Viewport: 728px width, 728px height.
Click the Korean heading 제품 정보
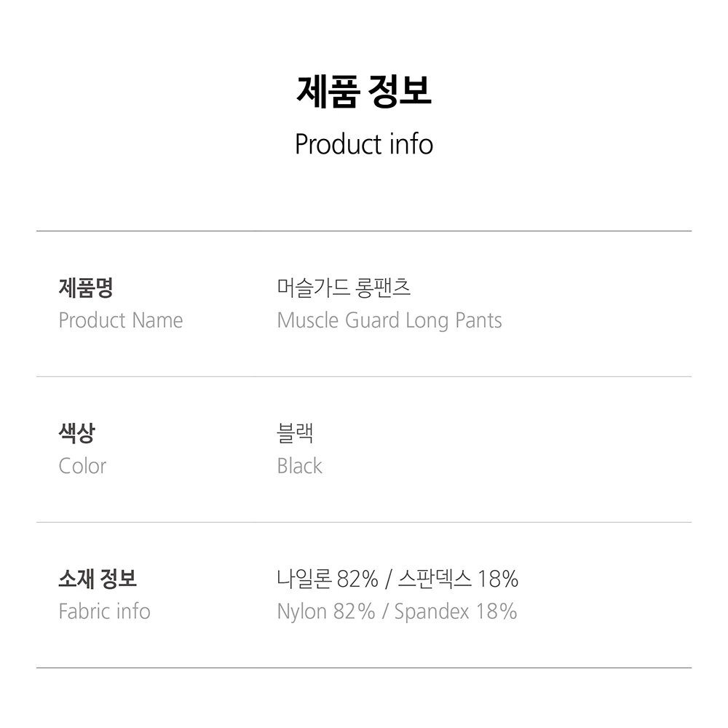click(x=364, y=92)
